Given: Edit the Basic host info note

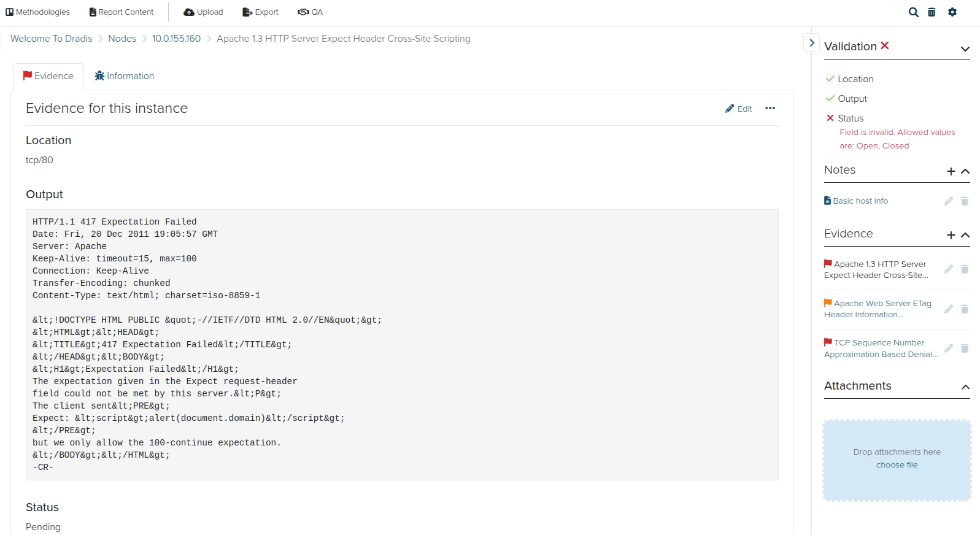Looking at the screenshot, I should (x=949, y=201).
